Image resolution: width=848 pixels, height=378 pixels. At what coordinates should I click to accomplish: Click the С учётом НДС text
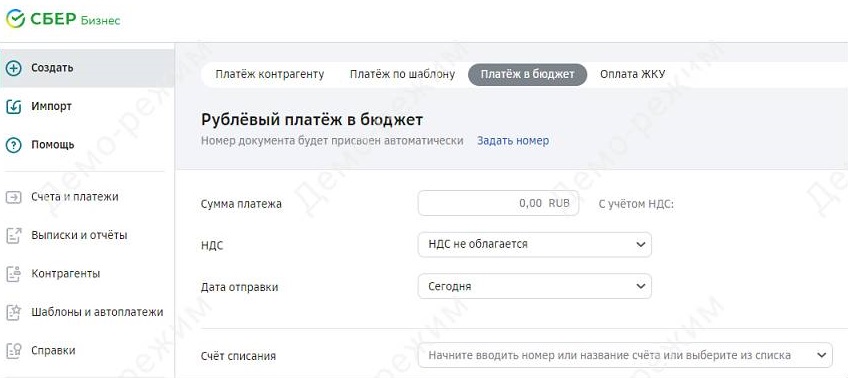point(637,204)
